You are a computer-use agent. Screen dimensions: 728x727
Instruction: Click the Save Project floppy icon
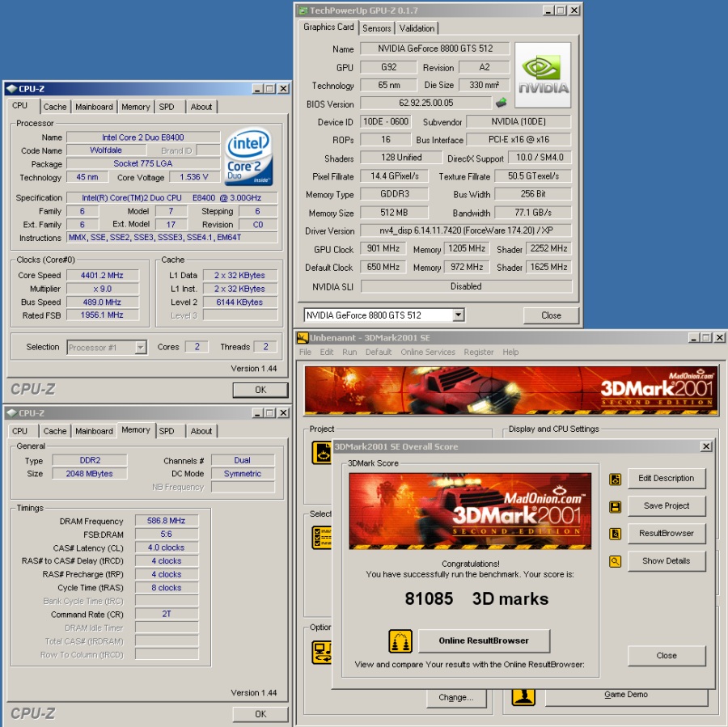[616, 506]
